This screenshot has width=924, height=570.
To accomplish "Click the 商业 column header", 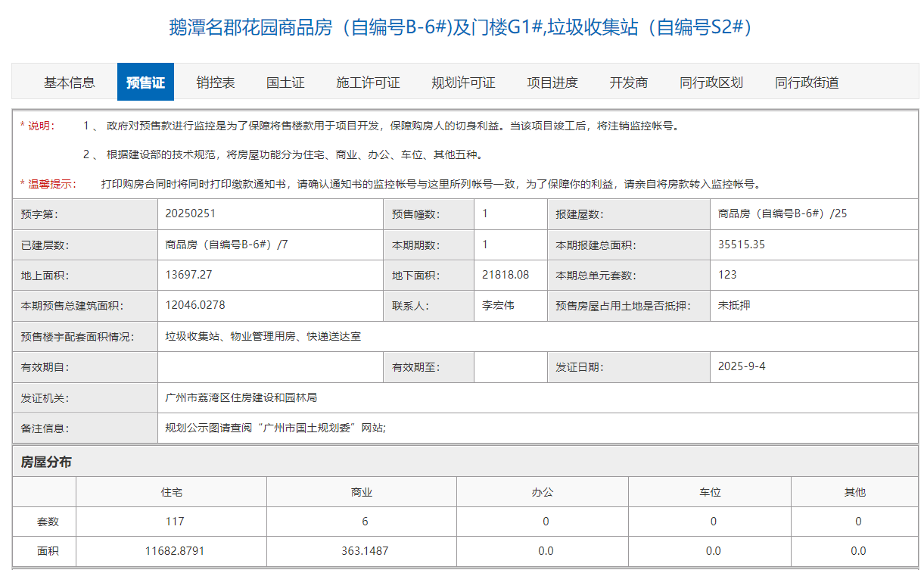I will click(x=362, y=492).
